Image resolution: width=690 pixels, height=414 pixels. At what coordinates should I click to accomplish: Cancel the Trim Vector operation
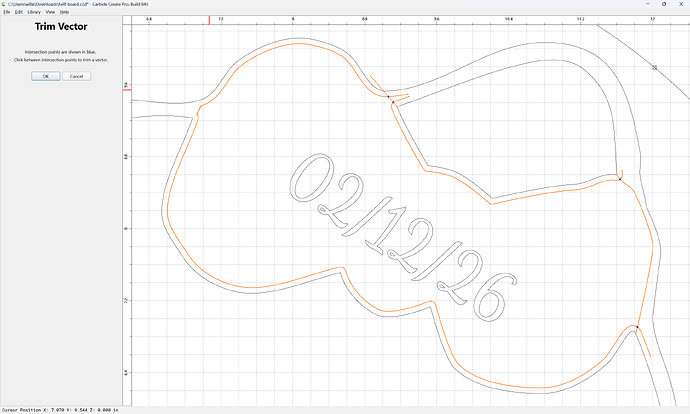click(77, 76)
